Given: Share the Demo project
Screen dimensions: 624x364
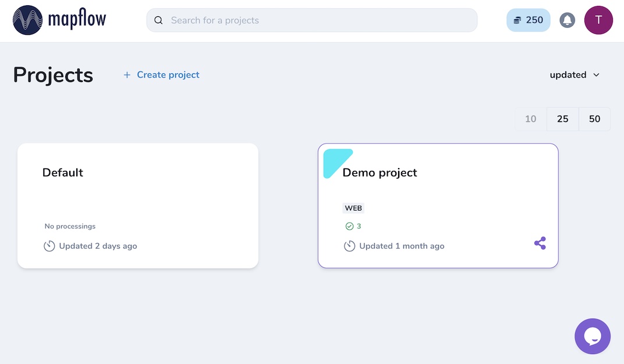Looking at the screenshot, I should 540,243.
